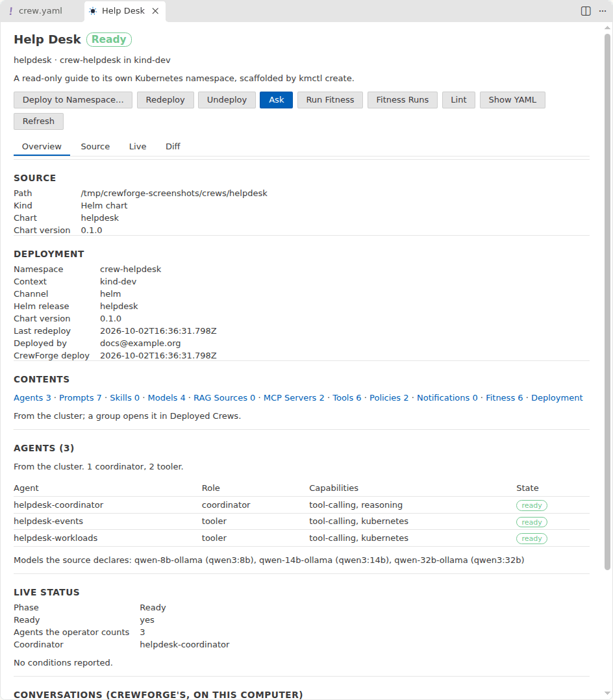This screenshot has width=613, height=700.
Task: Click the crew.yaml tab's exclamation icon
Action: point(11,10)
